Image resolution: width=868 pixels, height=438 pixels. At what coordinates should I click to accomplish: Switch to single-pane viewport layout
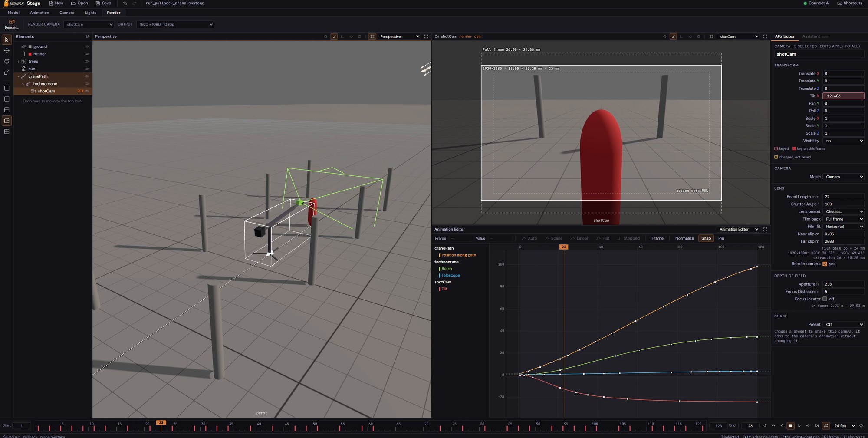7,88
